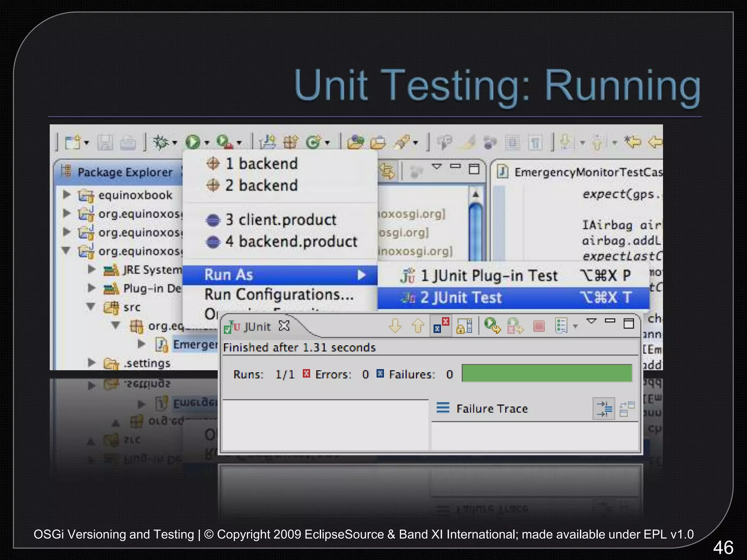The height and width of the screenshot is (560, 747).
Task: Click JUnit Rerun Failed Tests First icon
Action: coord(515,326)
